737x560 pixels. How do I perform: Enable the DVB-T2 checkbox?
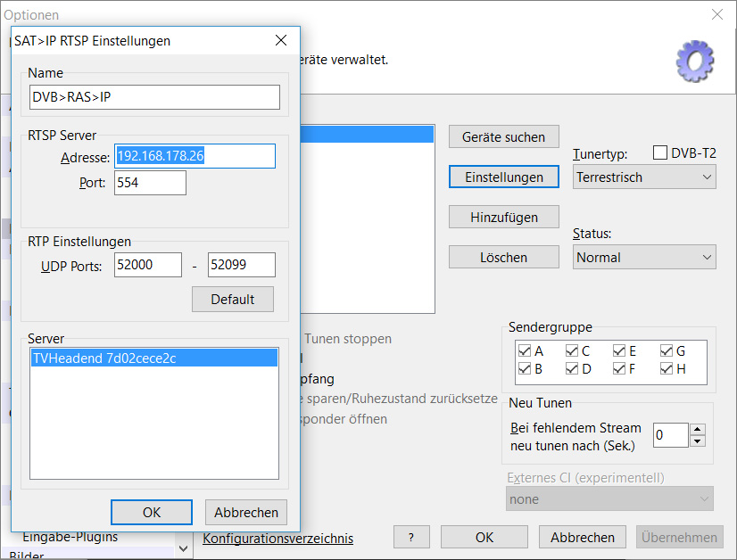point(661,153)
